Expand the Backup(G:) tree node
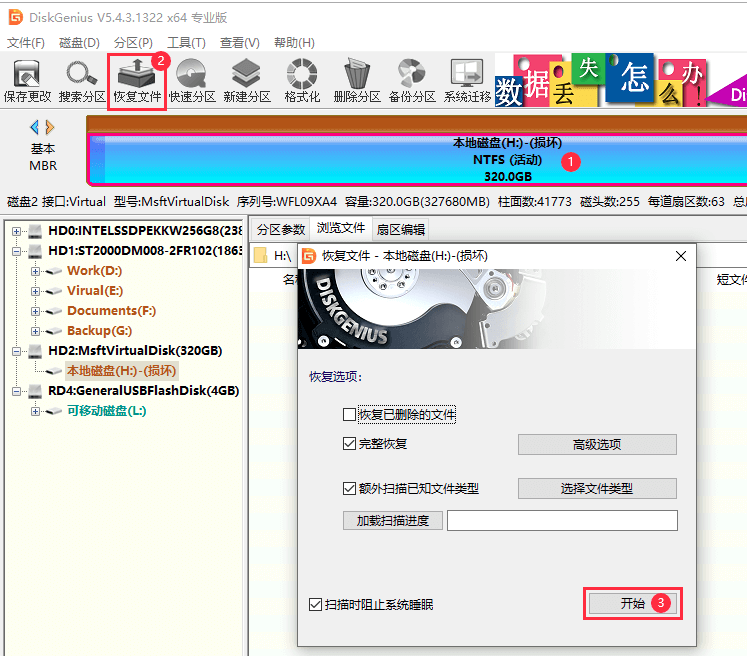This screenshot has width=747, height=656. [x=36, y=332]
